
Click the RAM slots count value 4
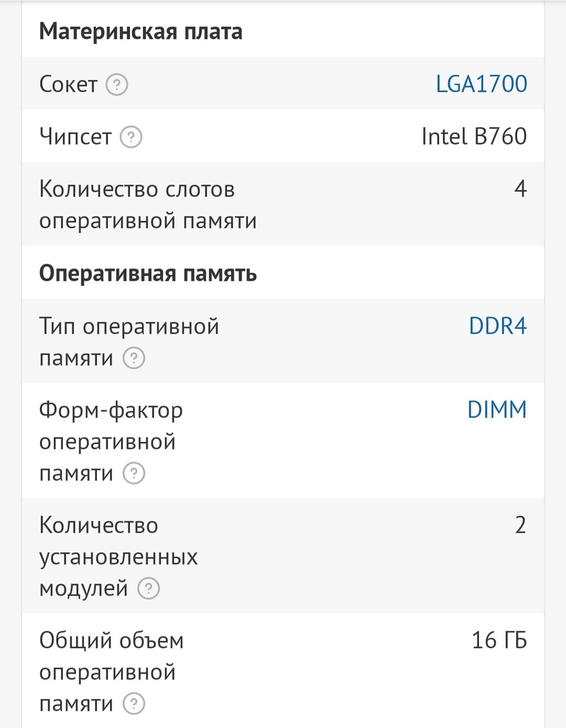point(520,189)
